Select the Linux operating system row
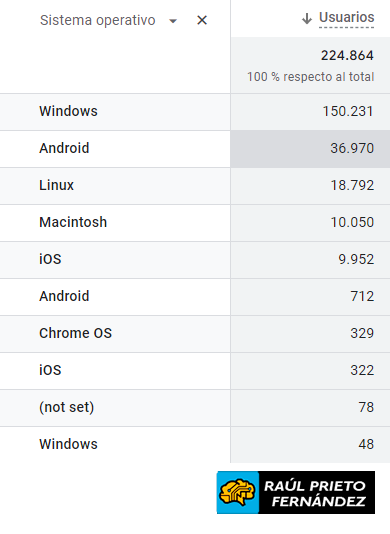The image size is (390, 534). [x=195, y=186]
